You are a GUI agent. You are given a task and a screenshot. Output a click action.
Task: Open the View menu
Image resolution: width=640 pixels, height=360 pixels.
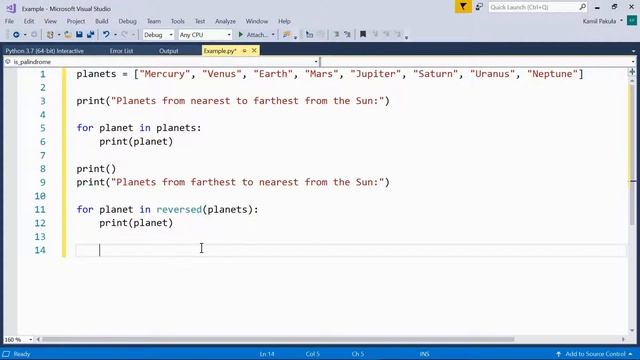(50, 21)
